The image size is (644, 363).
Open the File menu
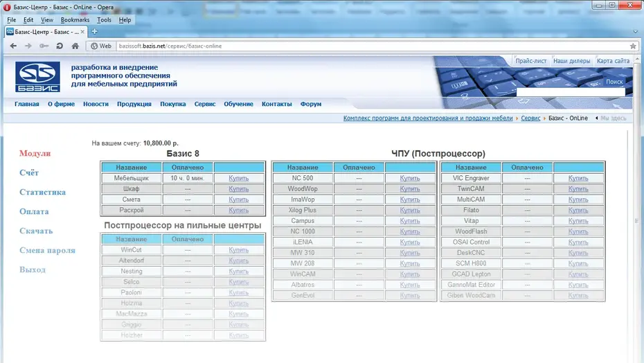point(12,19)
